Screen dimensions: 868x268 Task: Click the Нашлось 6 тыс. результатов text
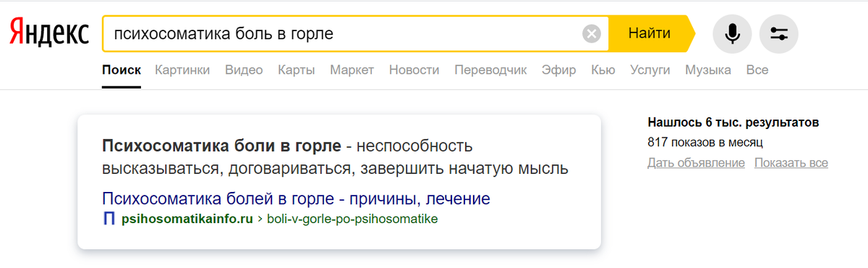(733, 122)
